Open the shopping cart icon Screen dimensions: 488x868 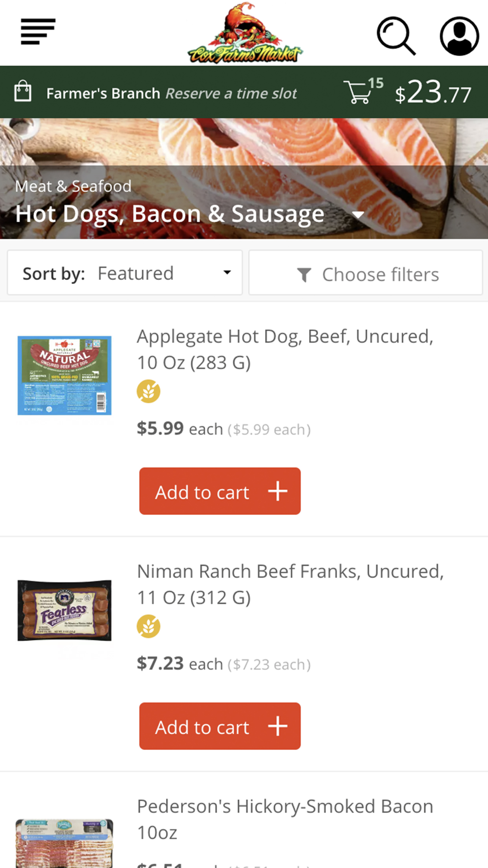point(359,92)
